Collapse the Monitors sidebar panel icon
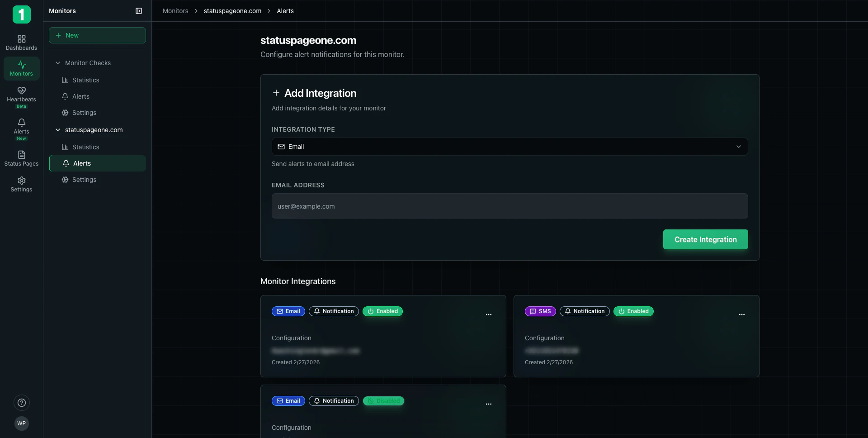868x438 pixels. [x=139, y=11]
